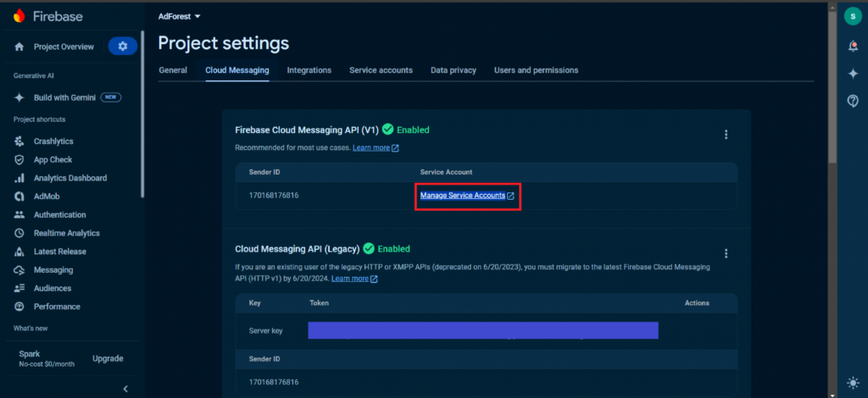Click Learn more link under API V1
This screenshot has height=398, width=868.
pos(371,148)
